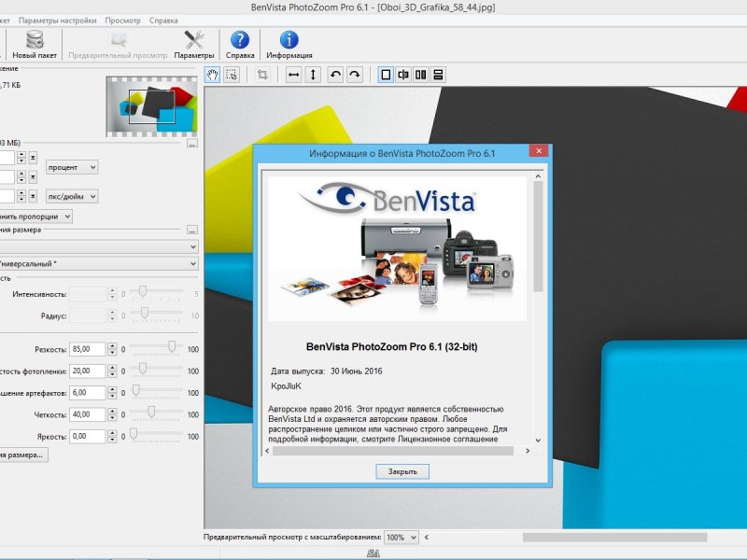Click left scroll arrow beside 100% zoom
This screenshot has height=560, width=747.
tap(427, 538)
